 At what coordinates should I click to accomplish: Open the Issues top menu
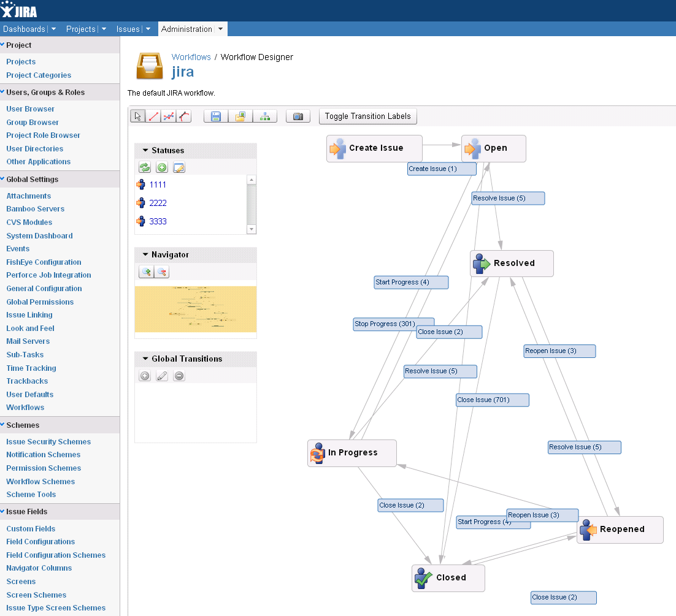pyautogui.click(x=128, y=29)
